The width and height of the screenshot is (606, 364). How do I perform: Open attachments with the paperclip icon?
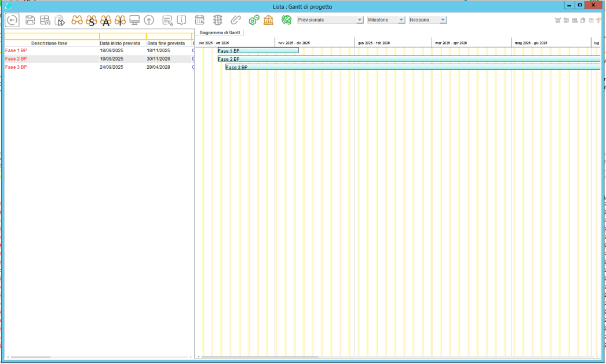coord(235,20)
